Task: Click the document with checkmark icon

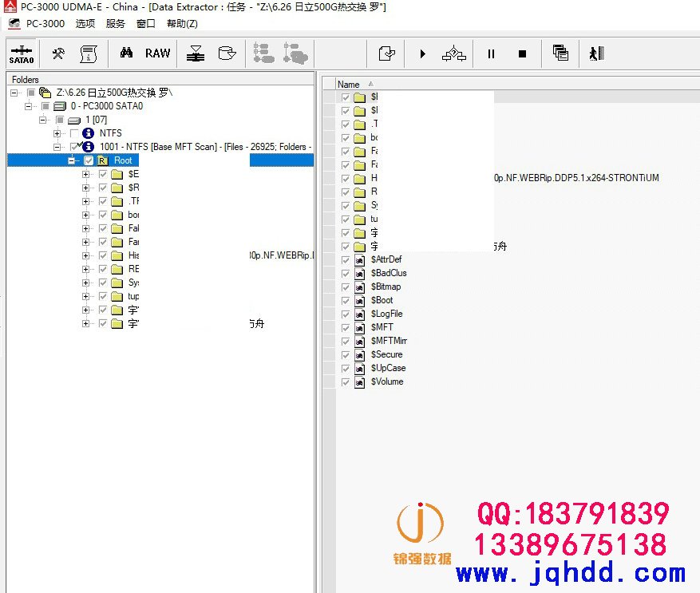Action: pos(386,53)
